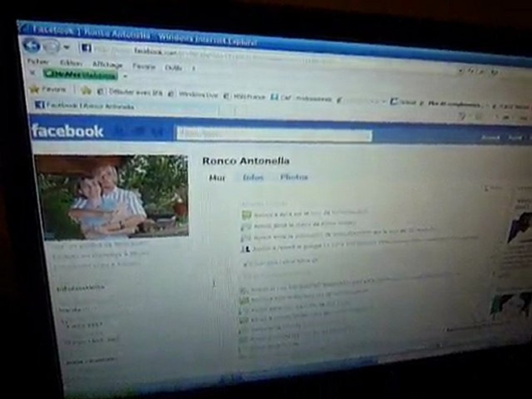Open the Outils menu

[x=173, y=68]
